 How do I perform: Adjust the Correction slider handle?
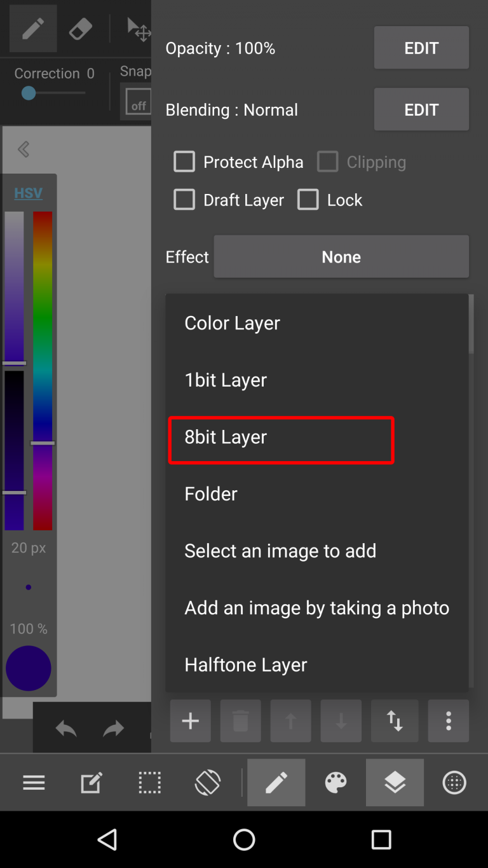tap(28, 93)
